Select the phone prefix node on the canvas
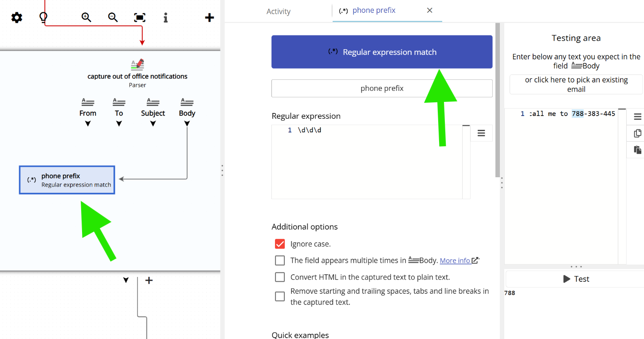 [67, 179]
